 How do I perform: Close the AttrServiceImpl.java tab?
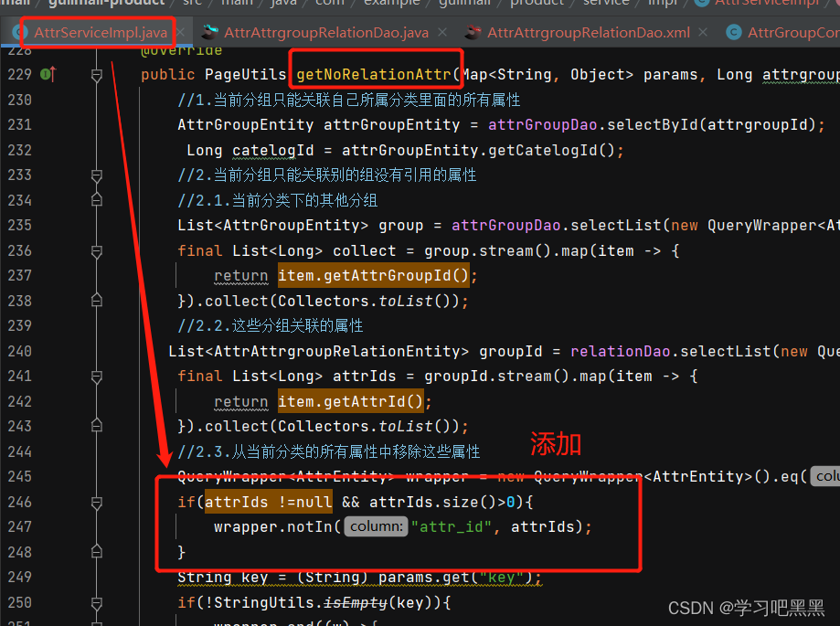coord(181,33)
